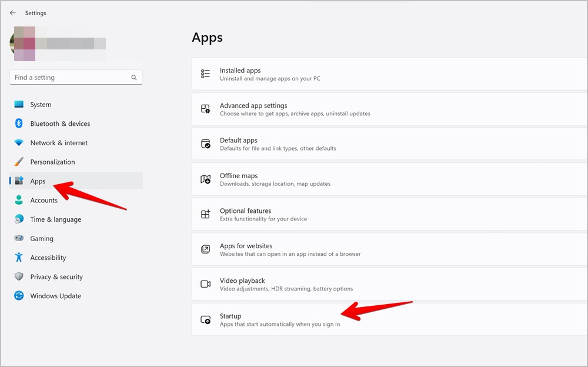Click the Accessibility figure icon
The image size is (588, 367).
pyautogui.click(x=19, y=258)
